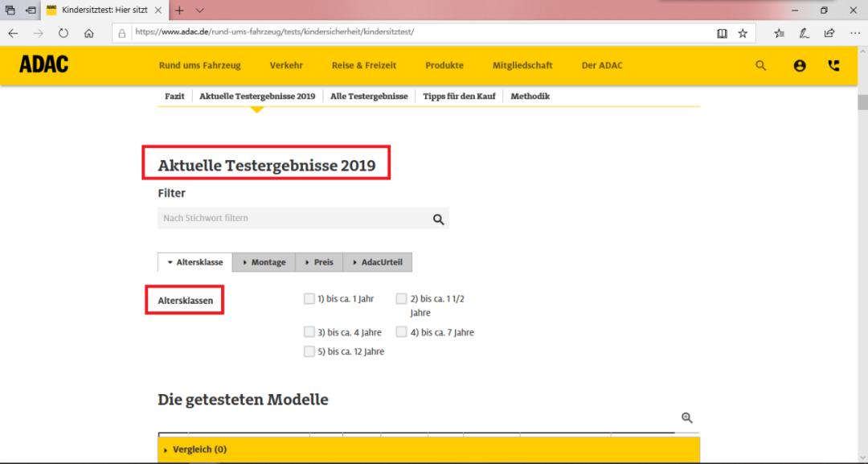
Task: Open the Verkehr menu
Action: [x=286, y=65]
